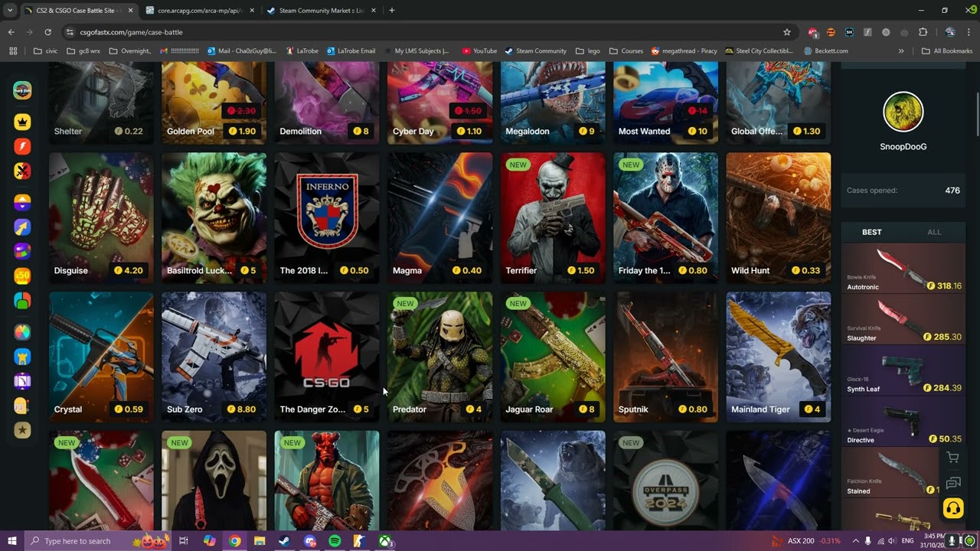Screen dimensions: 980x551
Task: Open the yellow headset support button
Action: tap(953, 508)
